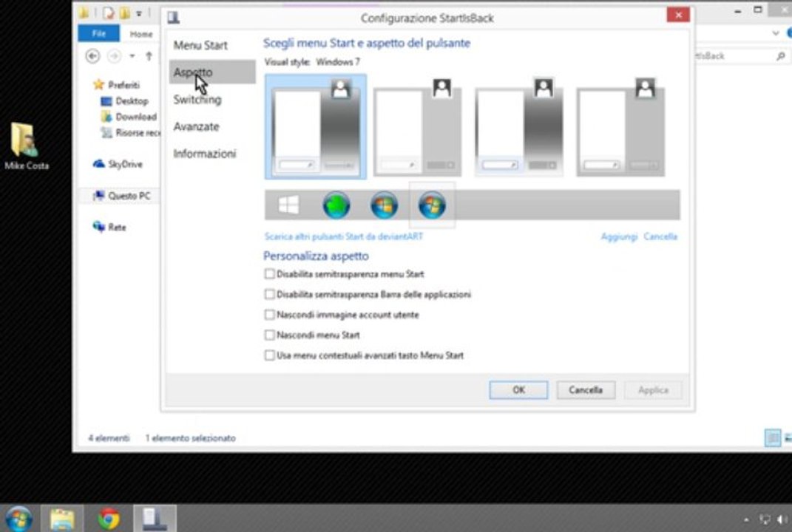Select the glowing highlighted Windows orb button

(x=432, y=205)
